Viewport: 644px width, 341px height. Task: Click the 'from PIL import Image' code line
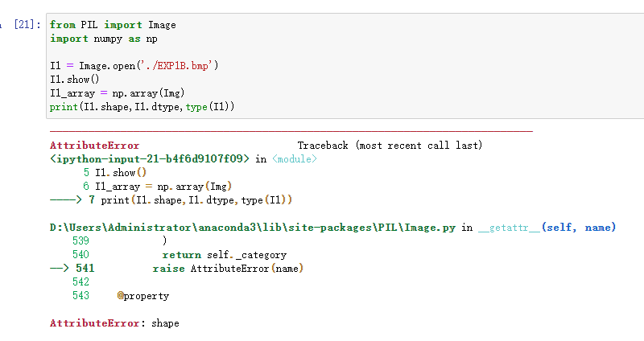tap(113, 25)
